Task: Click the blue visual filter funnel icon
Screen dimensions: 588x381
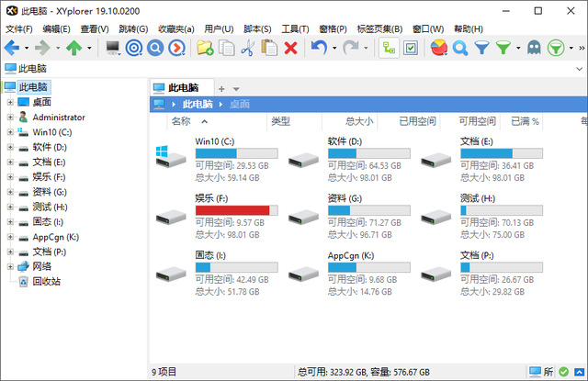Action: pyautogui.click(x=481, y=48)
